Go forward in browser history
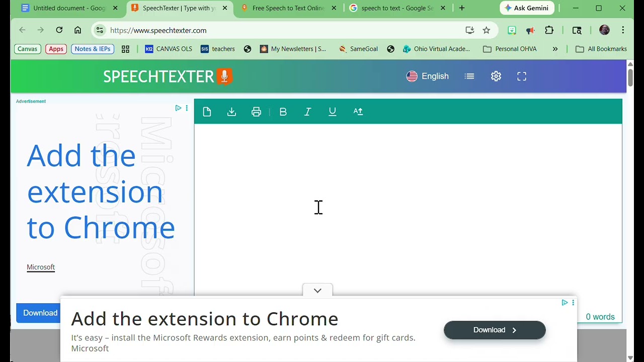 coord(40,30)
